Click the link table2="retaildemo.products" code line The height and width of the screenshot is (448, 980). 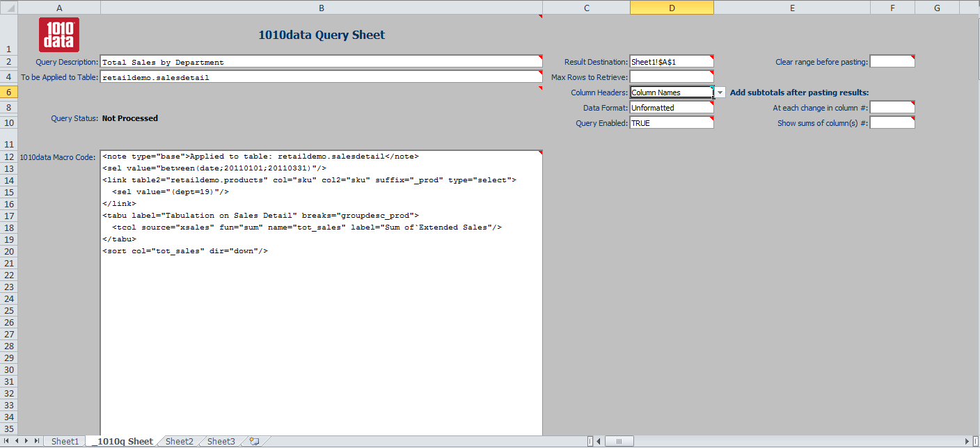point(309,180)
